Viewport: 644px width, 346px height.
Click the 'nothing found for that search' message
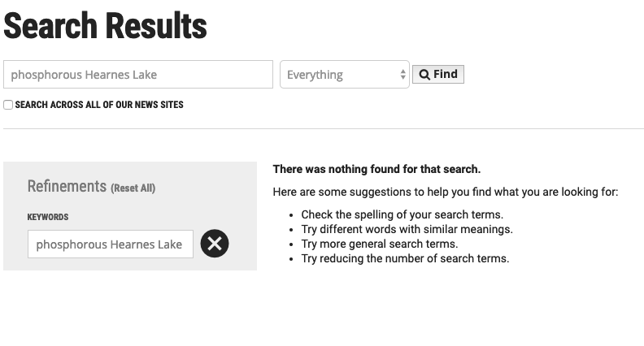click(376, 169)
